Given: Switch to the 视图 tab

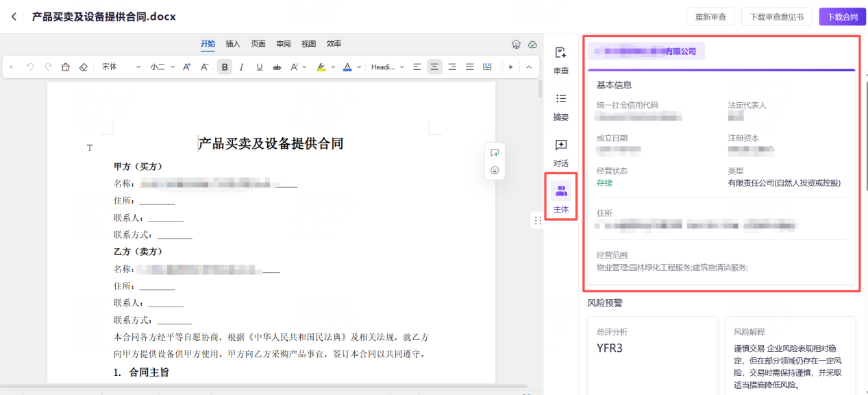Looking at the screenshot, I should pyautogui.click(x=309, y=44).
